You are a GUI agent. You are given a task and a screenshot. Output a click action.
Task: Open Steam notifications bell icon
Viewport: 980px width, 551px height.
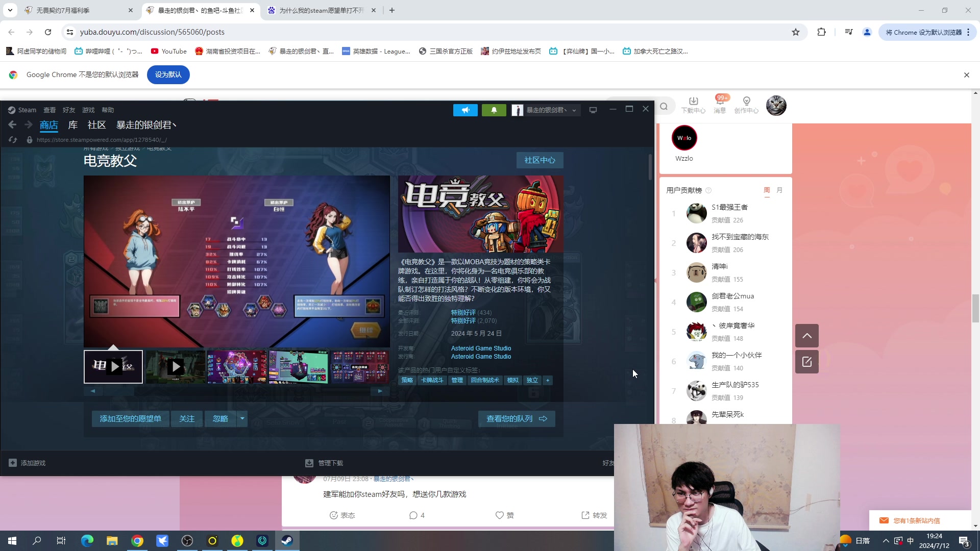coord(494,110)
